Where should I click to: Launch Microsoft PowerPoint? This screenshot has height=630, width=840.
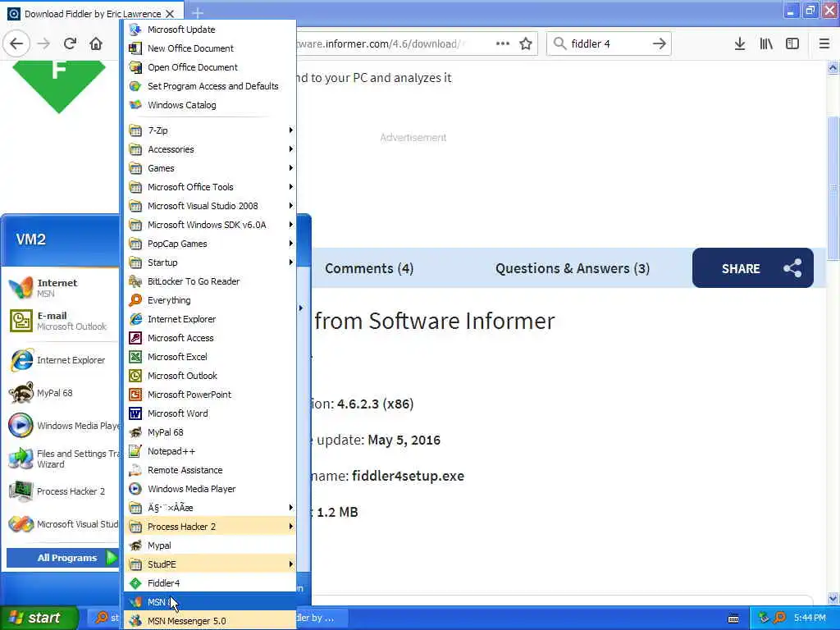coord(210,395)
